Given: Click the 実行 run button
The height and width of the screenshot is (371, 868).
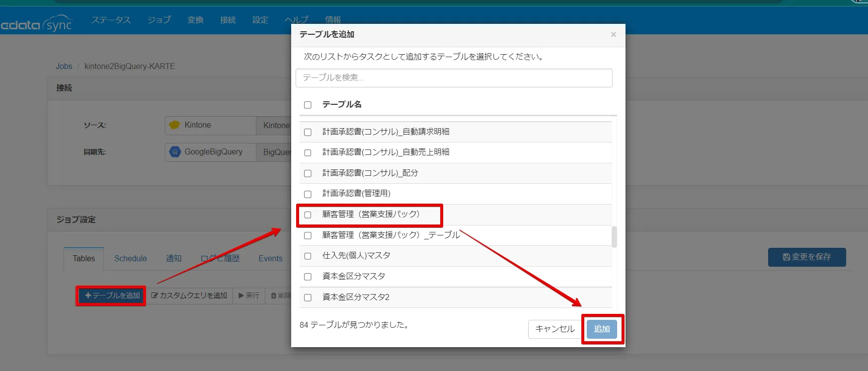Looking at the screenshot, I should (x=249, y=296).
